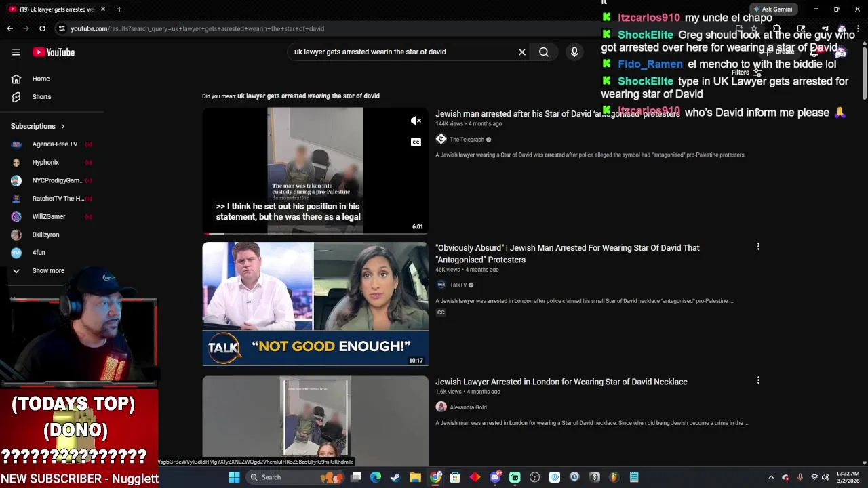Open Task View on the taskbar
The width and height of the screenshot is (868, 488).
click(x=356, y=477)
